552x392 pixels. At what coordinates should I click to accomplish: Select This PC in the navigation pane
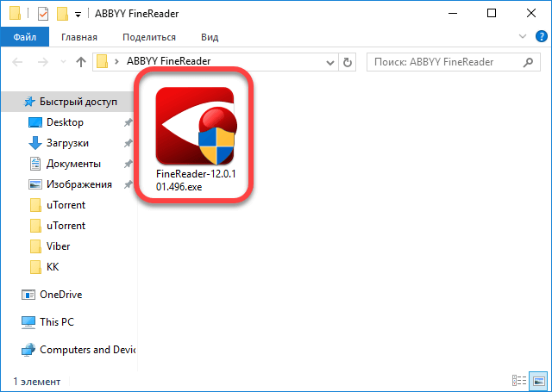pos(57,322)
